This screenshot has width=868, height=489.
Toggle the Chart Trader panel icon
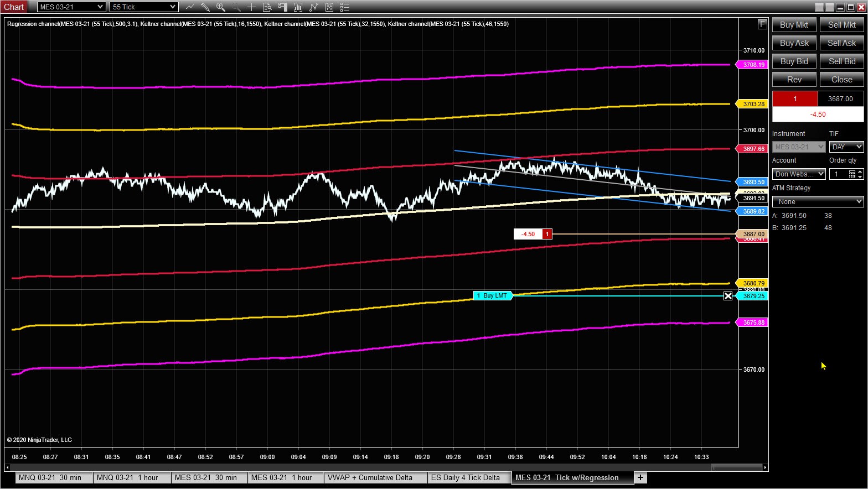[x=283, y=7]
